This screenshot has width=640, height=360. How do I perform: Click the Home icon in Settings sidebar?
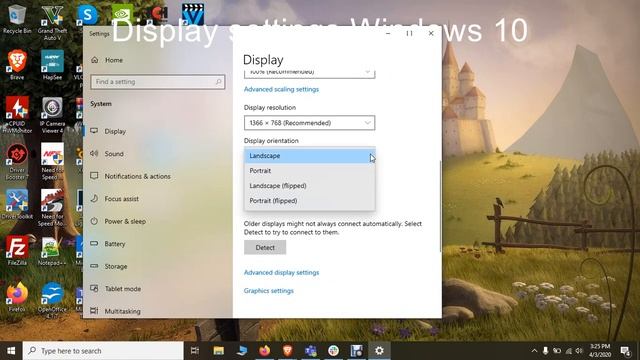[95, 60]
